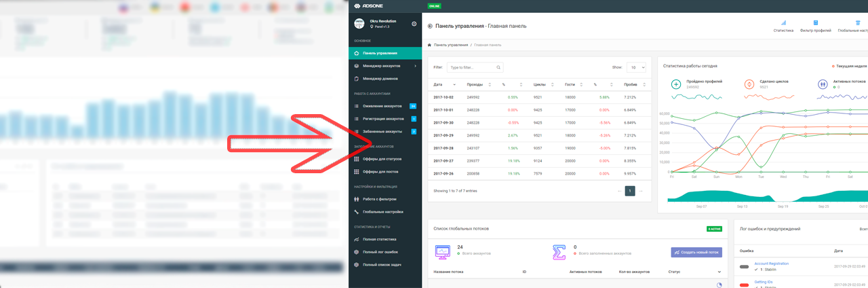Click the home icon in the breadcrumb
Screen dimensions: 868x288
coord(429,45)
